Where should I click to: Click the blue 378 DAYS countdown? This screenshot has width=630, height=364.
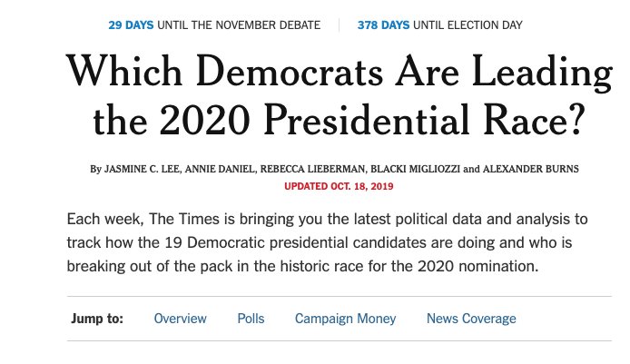pyautogui.click(x=383, y=25)
